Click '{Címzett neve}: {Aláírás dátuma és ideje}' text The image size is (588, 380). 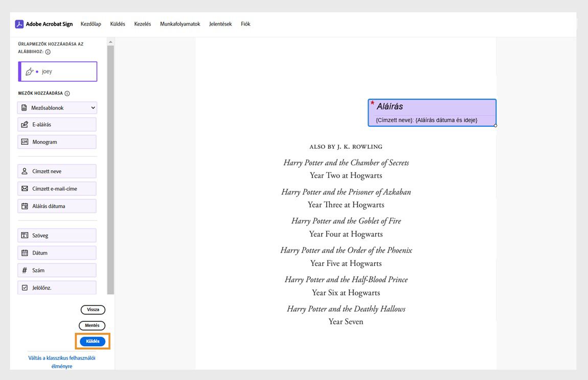pos(426,120)
